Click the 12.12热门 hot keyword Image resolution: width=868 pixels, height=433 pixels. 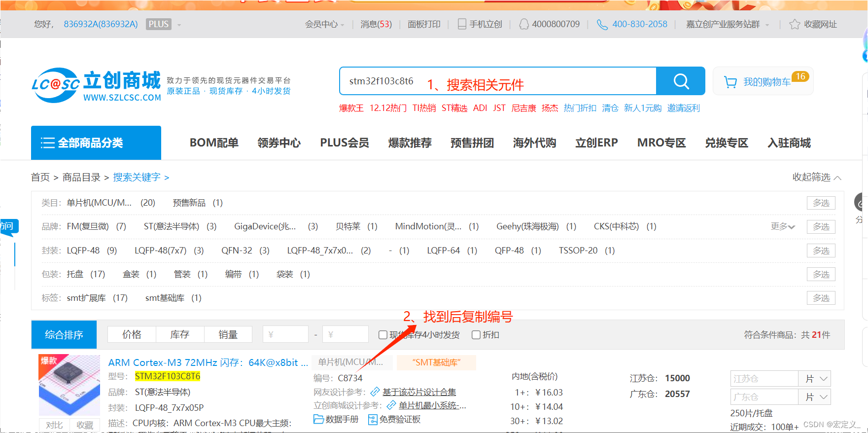click(x=388, y=108)
